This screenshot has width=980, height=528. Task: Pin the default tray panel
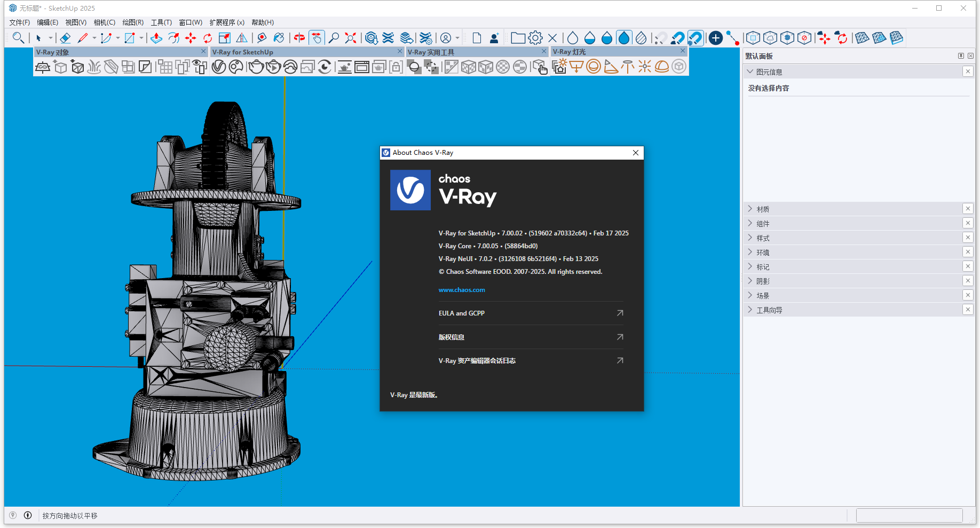[961, 56]
